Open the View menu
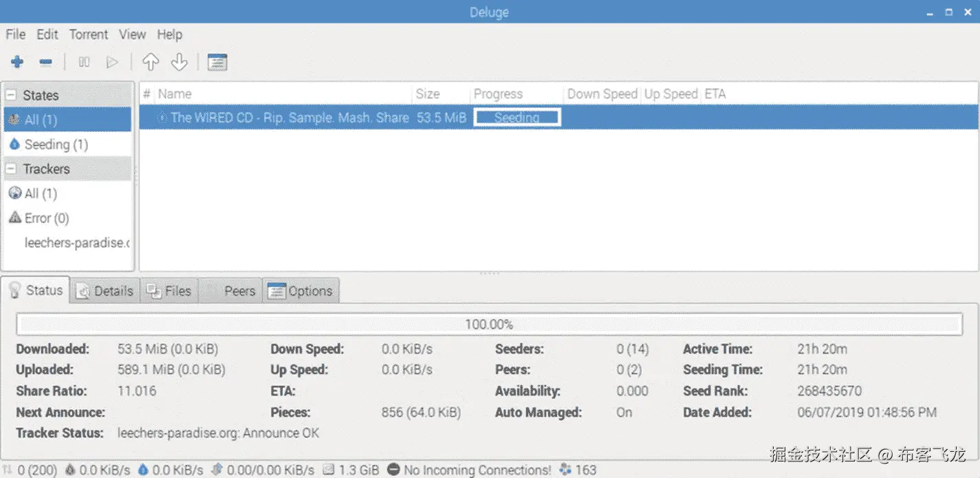The height and width of the screenshot is (478, 980). pyautogui.click(x=132, y=34)
